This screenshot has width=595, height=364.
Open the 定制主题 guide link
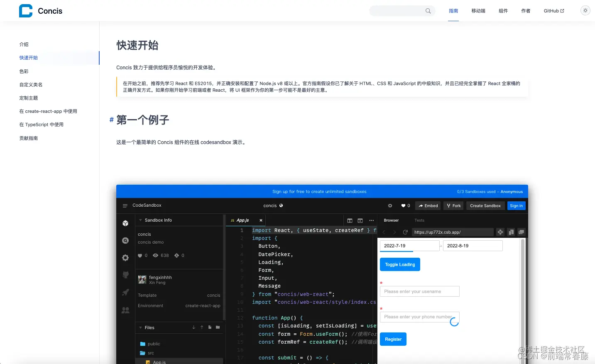(x=28, y=98)
